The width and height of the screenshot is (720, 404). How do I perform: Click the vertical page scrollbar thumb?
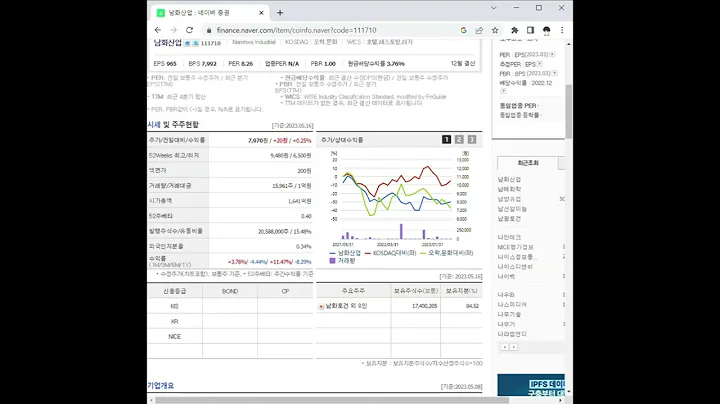click(x=568, y=112)
